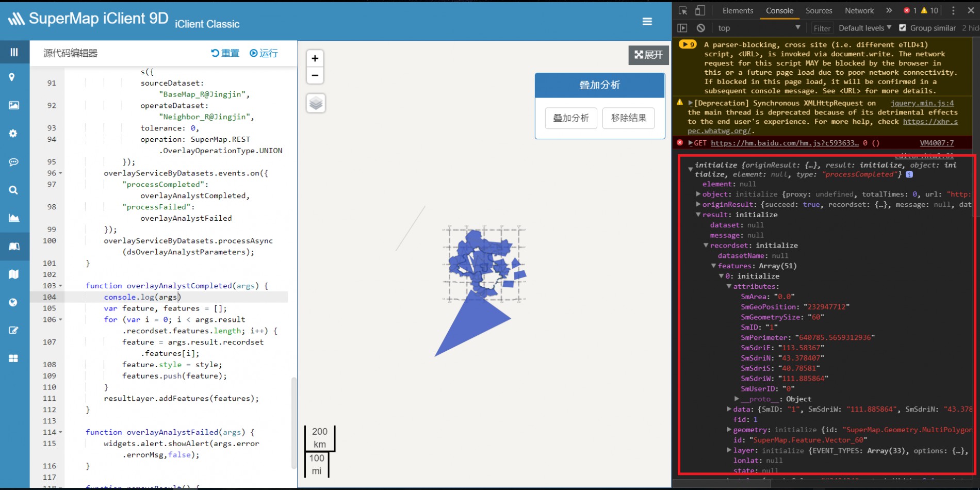980x490 pixels.
Task: Open the Default levels dropdown
Action: click(864, 28)
